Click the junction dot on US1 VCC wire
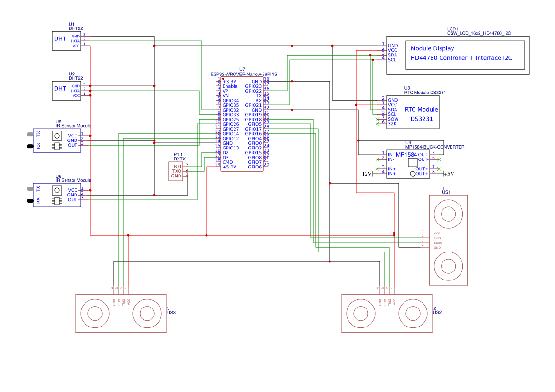Screen dimensions: 555x392 pyautogui.click(x=394, y=233)
